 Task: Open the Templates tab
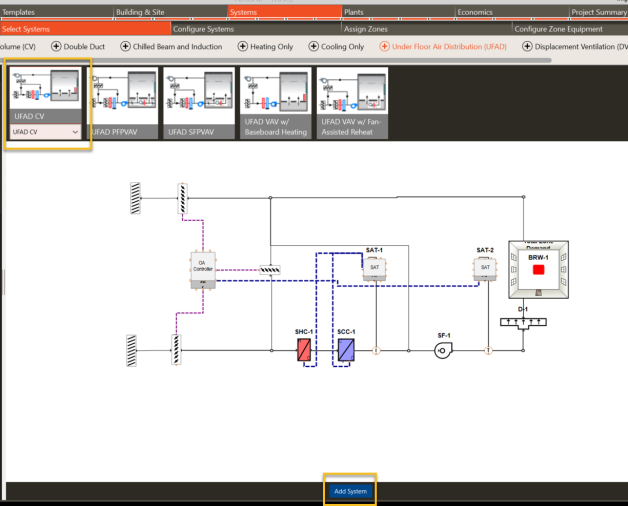[57, 12]
